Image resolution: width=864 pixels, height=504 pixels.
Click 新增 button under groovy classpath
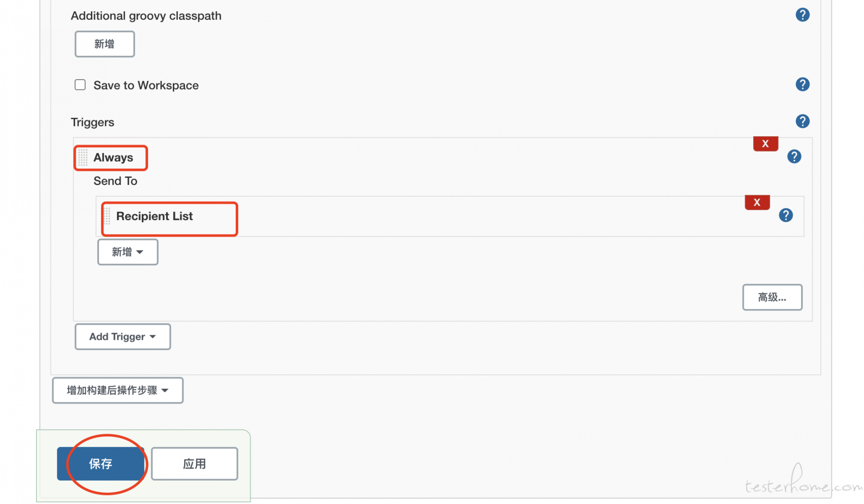(x=104, y=44)
